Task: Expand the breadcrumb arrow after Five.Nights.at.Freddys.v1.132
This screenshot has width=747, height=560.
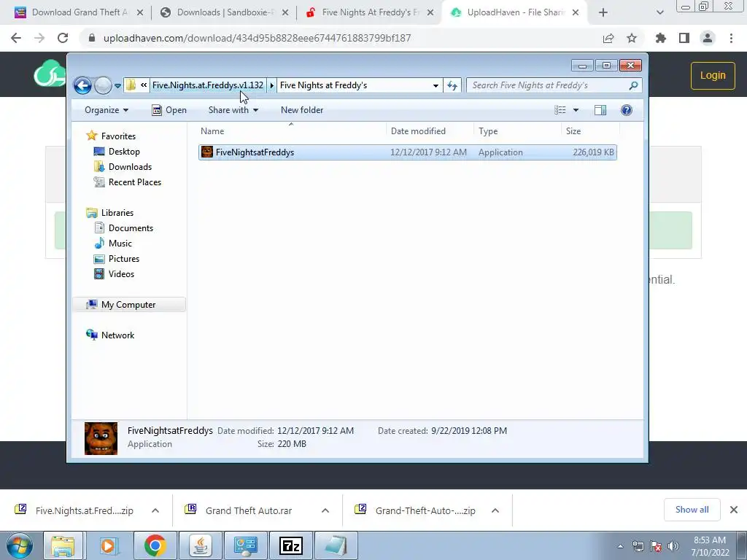Action: pyautogui.click(x=271, y=85)
